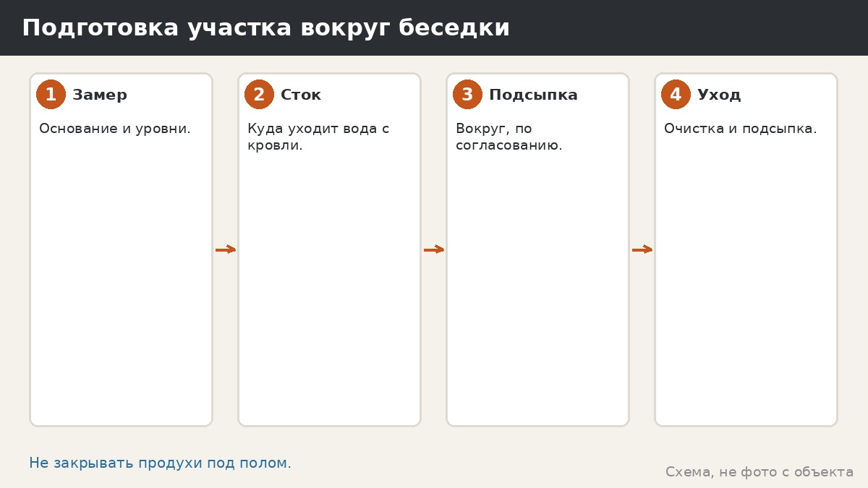Select the Уход card heading
Viewport: 868px width, 488px height.
click(x=719, y=95)
